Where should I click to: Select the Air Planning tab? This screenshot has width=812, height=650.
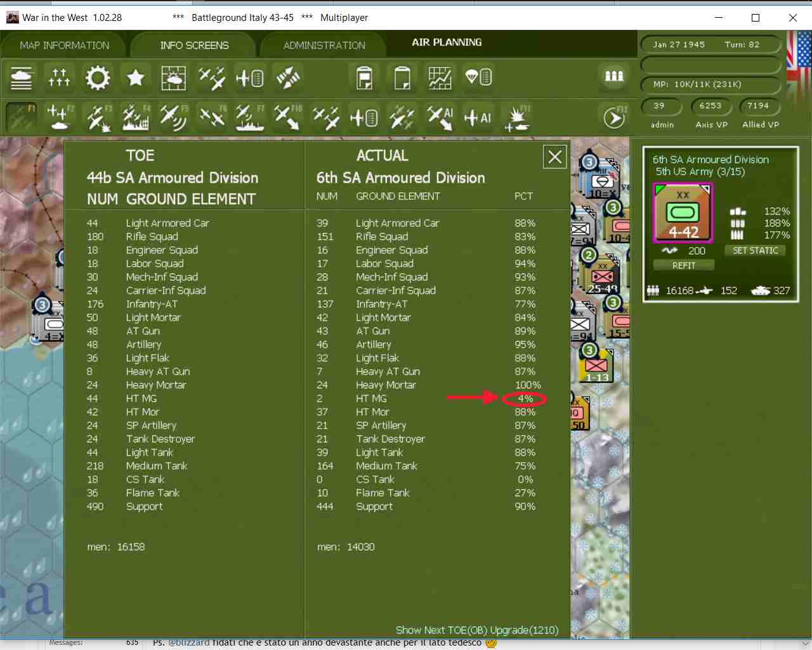click(x=447, y=42)
